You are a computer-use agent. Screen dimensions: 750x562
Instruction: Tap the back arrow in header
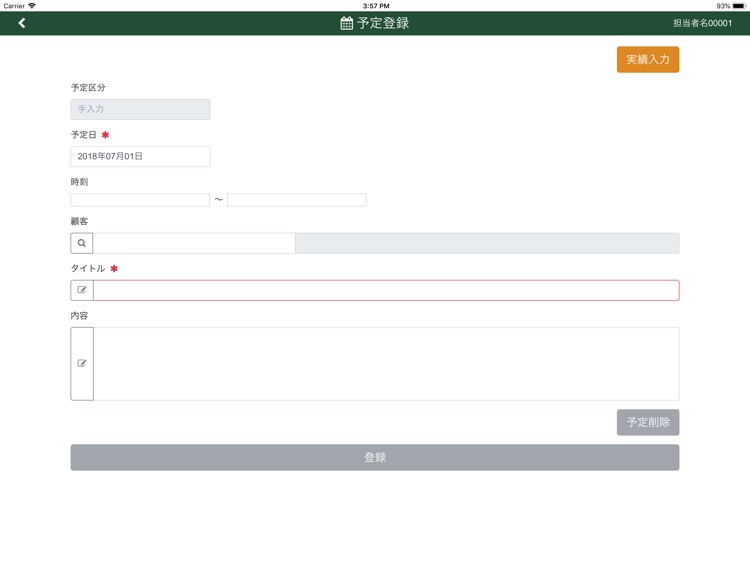(x=22, y=23)
